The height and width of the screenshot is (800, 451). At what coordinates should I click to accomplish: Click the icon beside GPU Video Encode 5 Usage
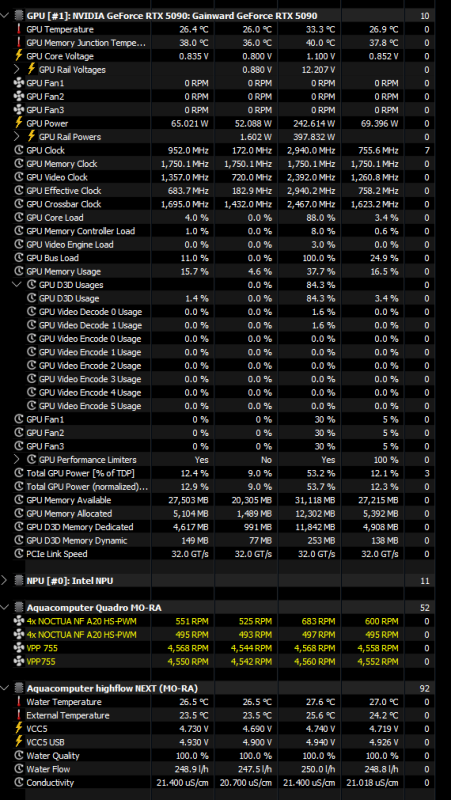(x=32, y=406)
